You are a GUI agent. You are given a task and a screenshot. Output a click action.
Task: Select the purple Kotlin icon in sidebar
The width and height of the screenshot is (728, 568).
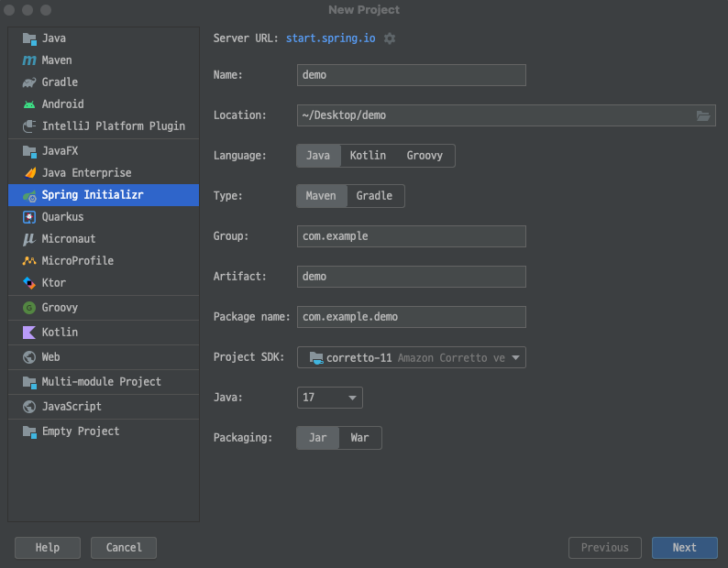29,333
